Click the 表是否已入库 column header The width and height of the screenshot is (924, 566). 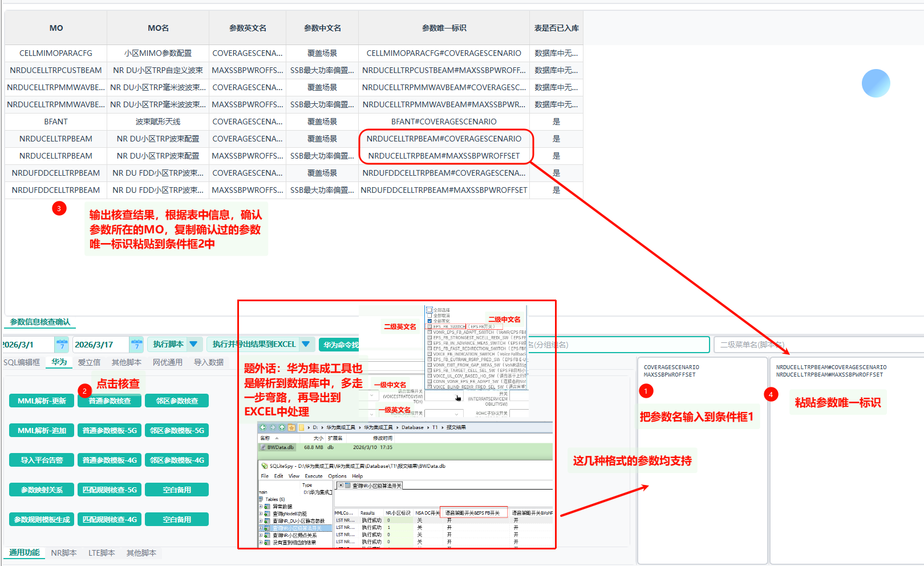point(556,28)
